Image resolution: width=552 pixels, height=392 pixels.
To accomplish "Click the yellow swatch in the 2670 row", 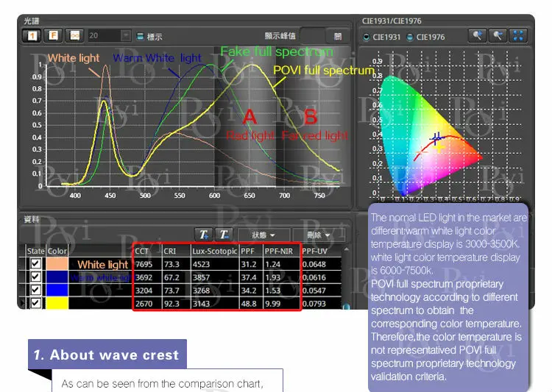I will click(57, 303).
